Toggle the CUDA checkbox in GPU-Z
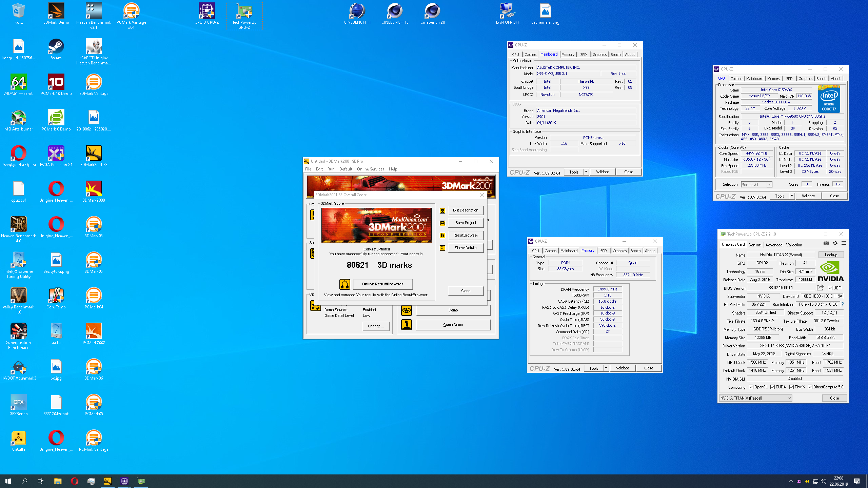The image size is (868, 488). pos(773,387)
